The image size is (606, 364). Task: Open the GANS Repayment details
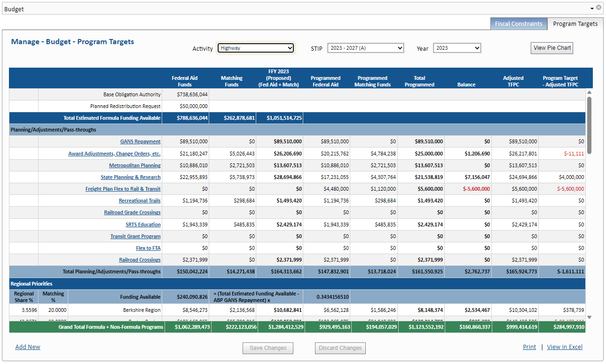140,141
